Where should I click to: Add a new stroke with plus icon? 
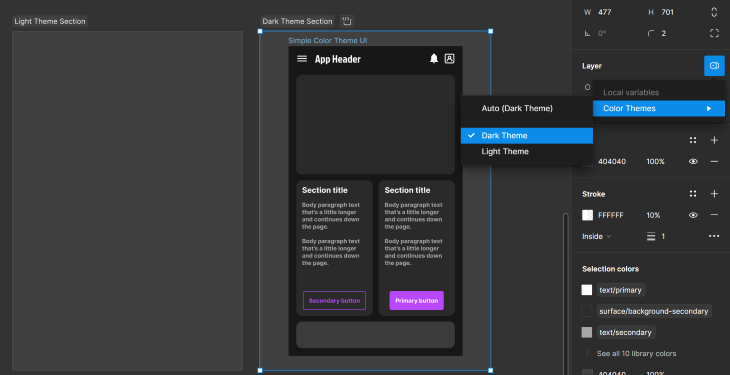(x=714, y=194)
